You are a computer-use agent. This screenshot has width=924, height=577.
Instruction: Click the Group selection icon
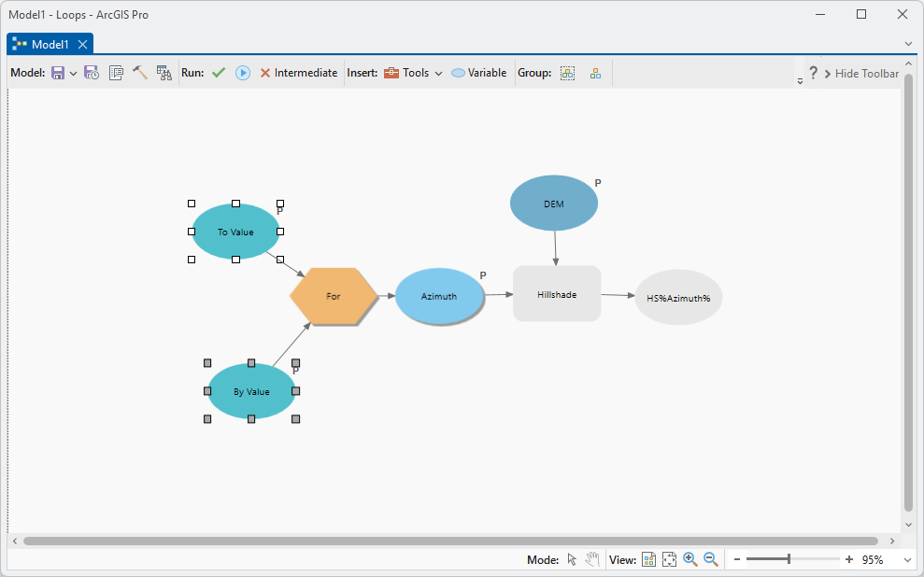click(567, 73)
